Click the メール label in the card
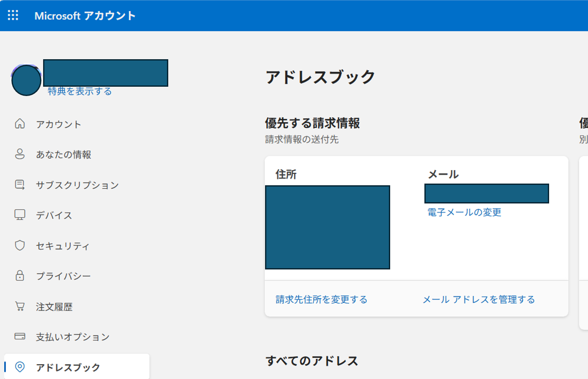 click(x=443, y=174)
